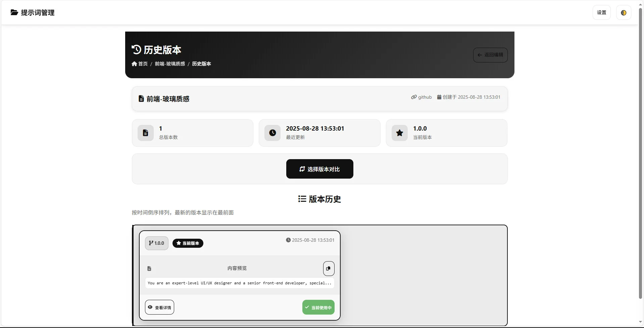Click the small file icon beside 内容预览
Viewport: 644px width, 328px height.
pyautogui.click(x=149, y=269)
